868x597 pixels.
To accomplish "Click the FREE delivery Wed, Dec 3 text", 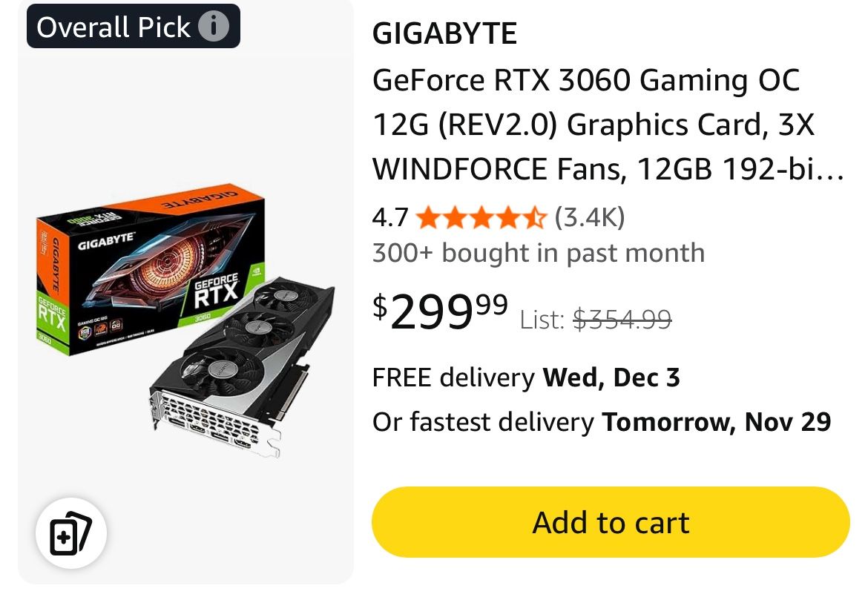I will click(x=527, y=377).
